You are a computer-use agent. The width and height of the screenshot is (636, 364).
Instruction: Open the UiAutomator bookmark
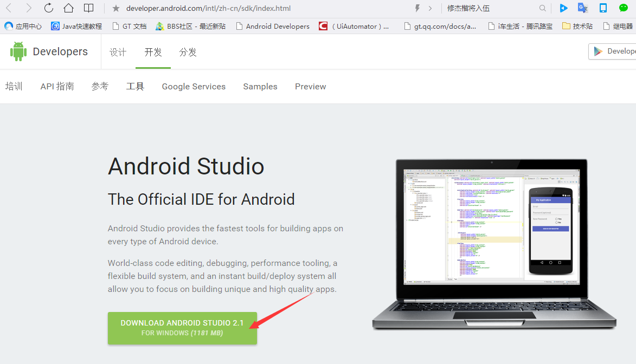[354, 27]
